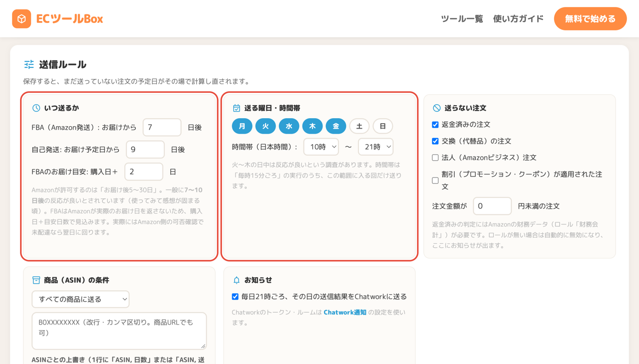Image resolution: width=639 pixels, height=364 pixels.
Task: Enable the 土 weekday pill
Action: (x=359, y=126)
